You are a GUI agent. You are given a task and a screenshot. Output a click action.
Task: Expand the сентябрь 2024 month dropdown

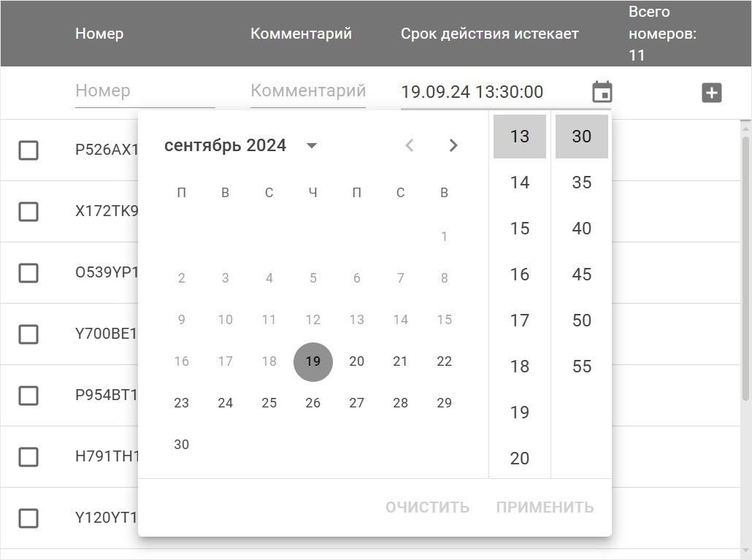[x=312, y=145]
